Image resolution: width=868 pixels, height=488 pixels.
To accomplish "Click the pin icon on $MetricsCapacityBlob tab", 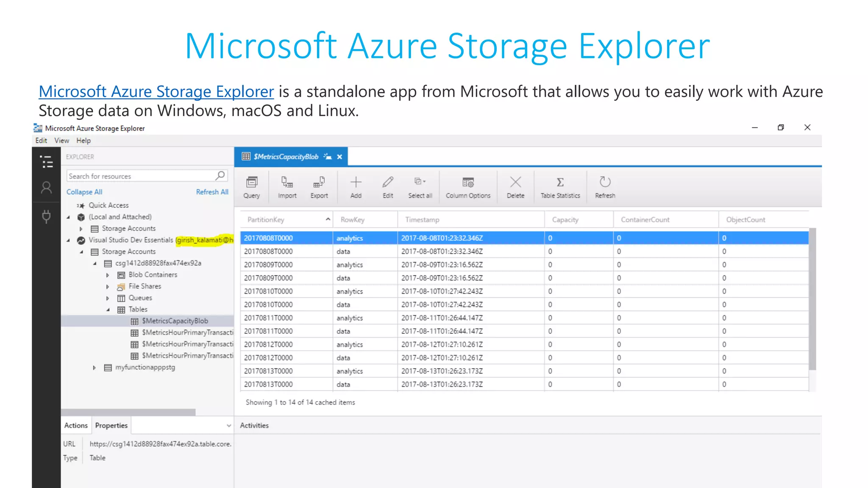I will [328, 157].
